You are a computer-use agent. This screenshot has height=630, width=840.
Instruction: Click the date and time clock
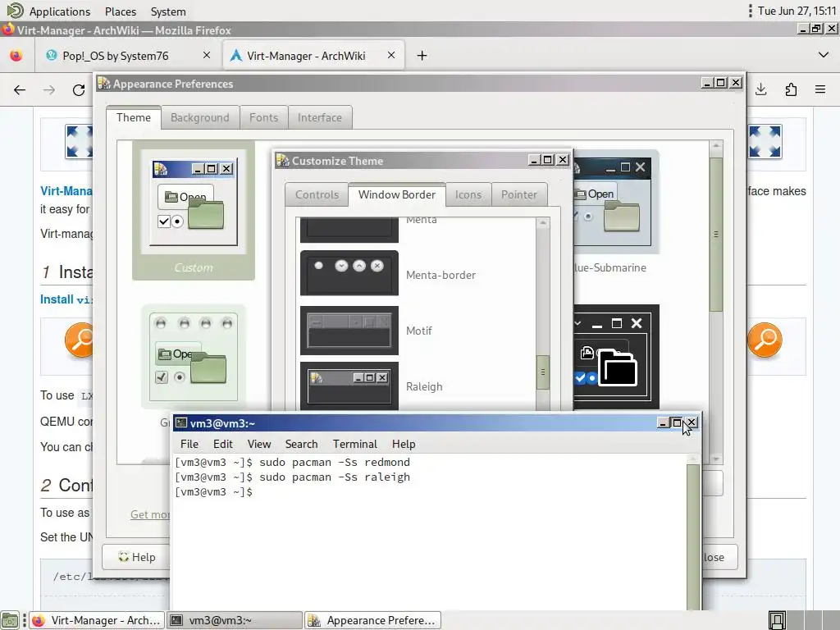[796, 11]
